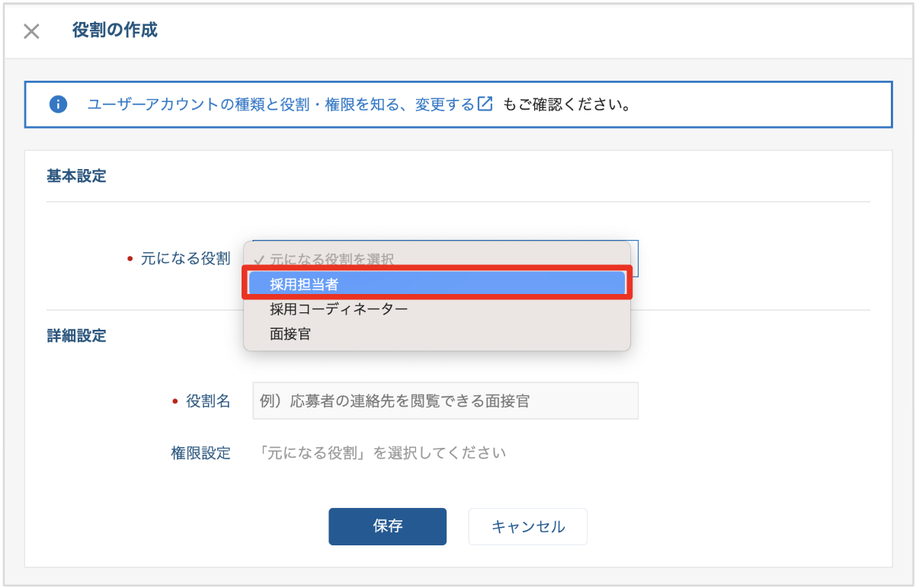Open the external link icon after 変更する
The height and width of the screenshot is (588, 916).
tap(485, 104)
